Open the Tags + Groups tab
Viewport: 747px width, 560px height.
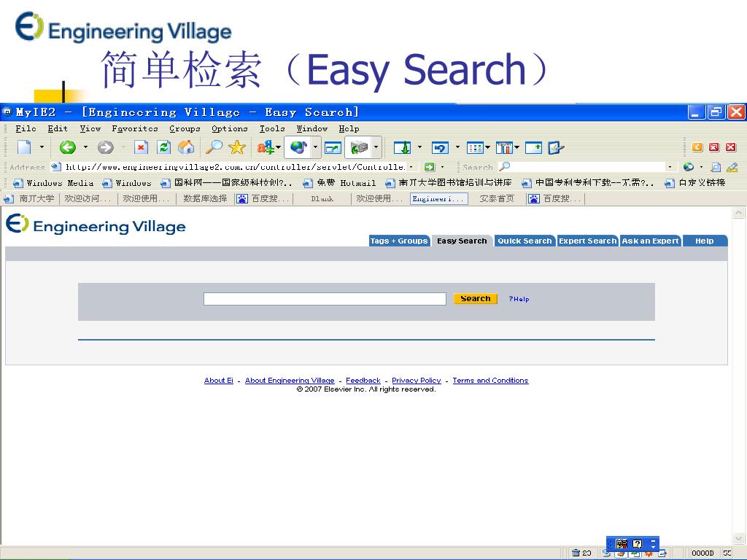click(399, 241)
